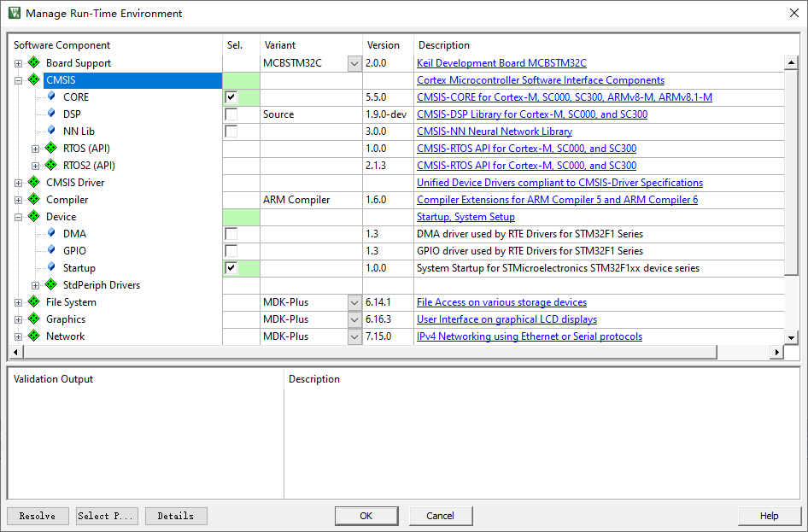Open the CMSIS-DSP Library description link

point(532,114)
